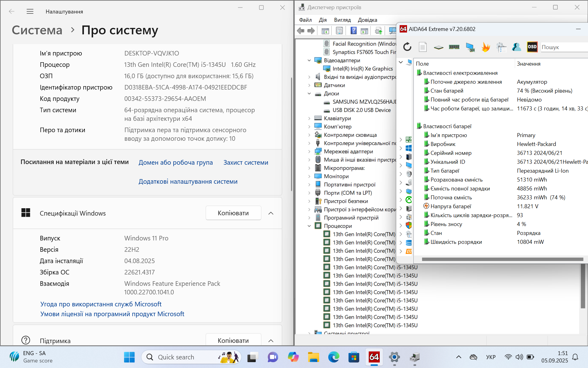Click AIDA64 Security shield tree icon

coord(409,225)
